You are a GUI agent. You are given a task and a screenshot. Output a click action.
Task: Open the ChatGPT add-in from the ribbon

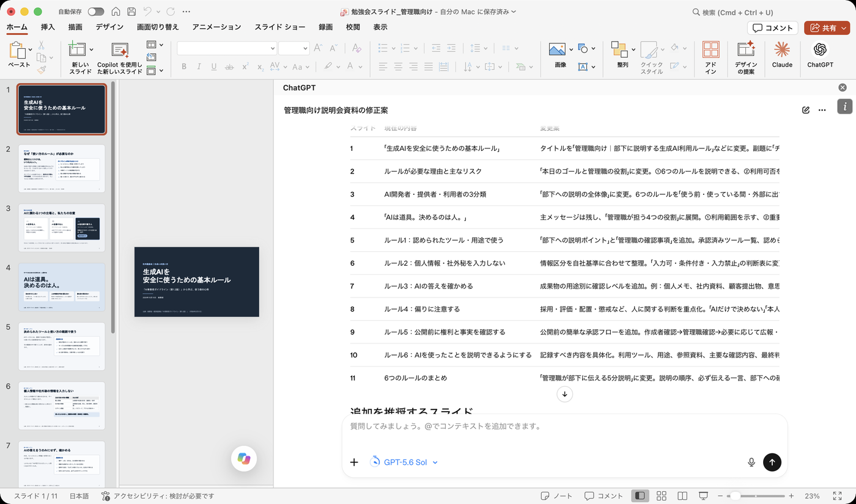[x=820, y=55]
